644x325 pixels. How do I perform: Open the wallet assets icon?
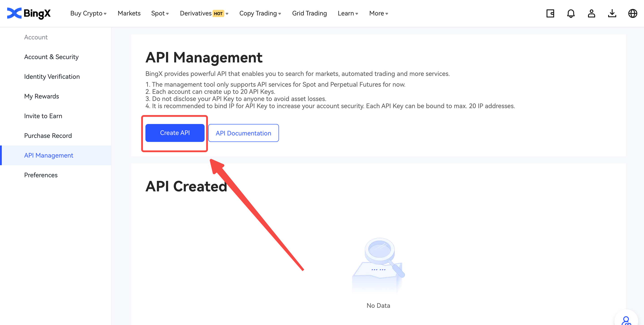tap(550, 13)
